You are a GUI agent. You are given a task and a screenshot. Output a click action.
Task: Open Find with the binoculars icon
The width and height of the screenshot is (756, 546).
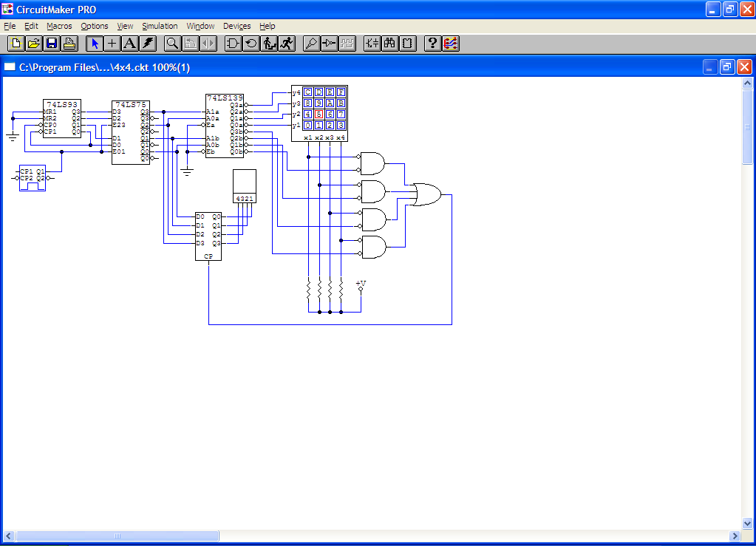pyautogui.click(x=389, y=43)
